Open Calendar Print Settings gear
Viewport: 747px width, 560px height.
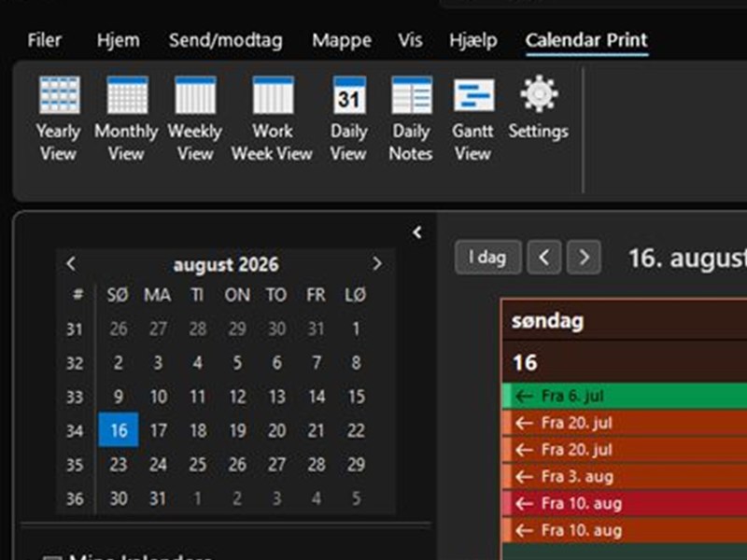click(539, 108)
